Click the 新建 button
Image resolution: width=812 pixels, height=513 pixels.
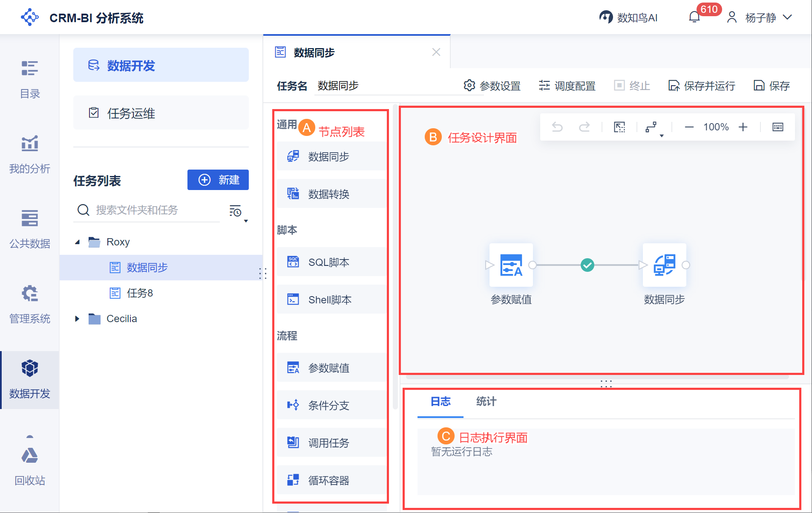pyautogui.click(x=218, y=180)
